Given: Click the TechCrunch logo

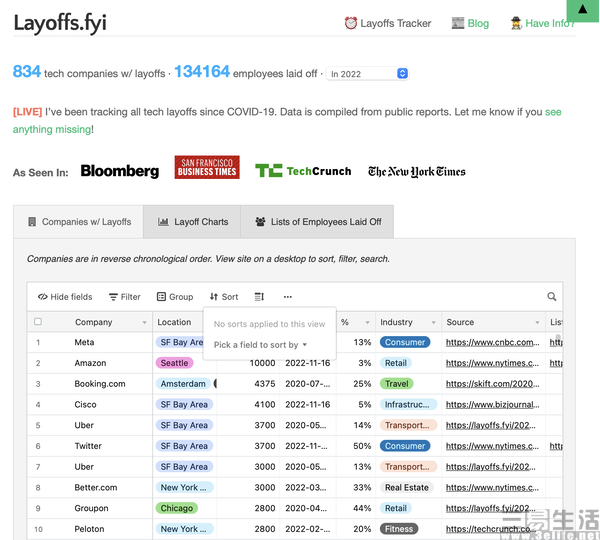Looking at the screenshot, I should pyautogui.click(x=303, y=171).
